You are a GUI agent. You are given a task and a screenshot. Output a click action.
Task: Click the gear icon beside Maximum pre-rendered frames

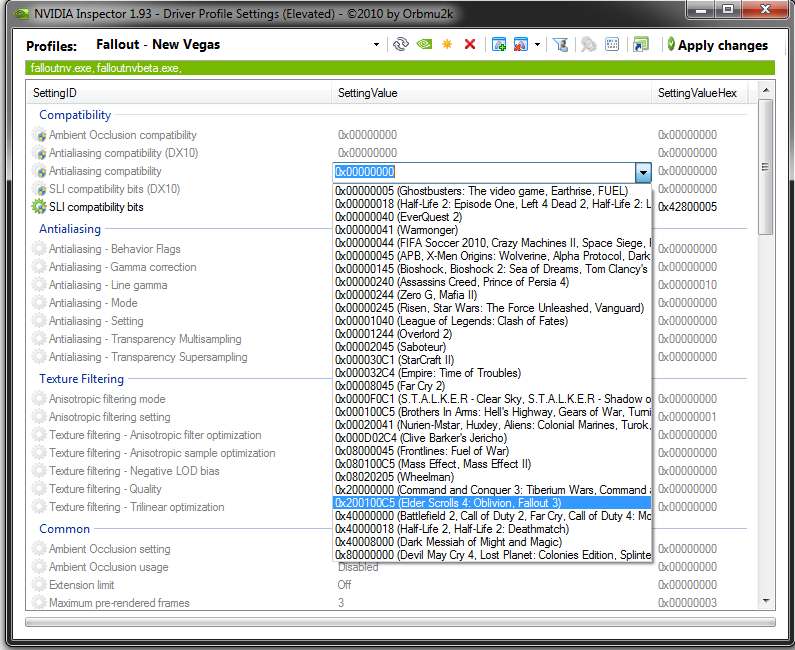[39, 602]
